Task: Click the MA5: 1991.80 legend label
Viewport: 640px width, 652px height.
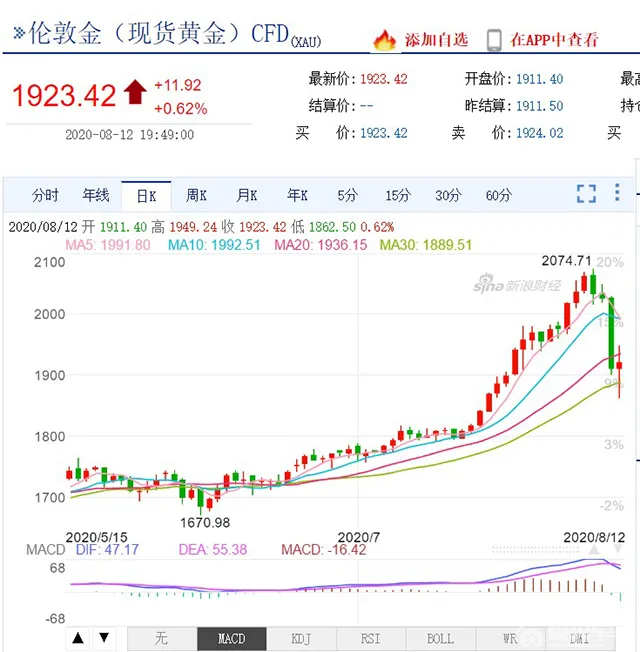Action: coord(108,245)
